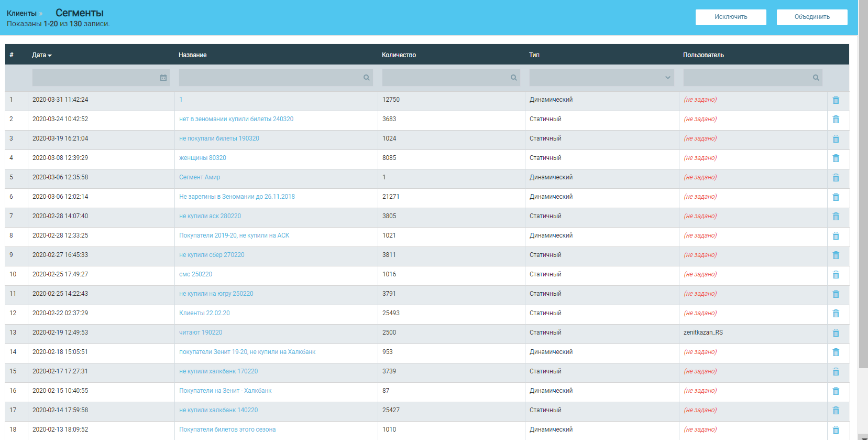Viewport: 868px width, 440px height.
Task: Click the Объединить button
Action: pyautogui.click(x=812, y=17)
